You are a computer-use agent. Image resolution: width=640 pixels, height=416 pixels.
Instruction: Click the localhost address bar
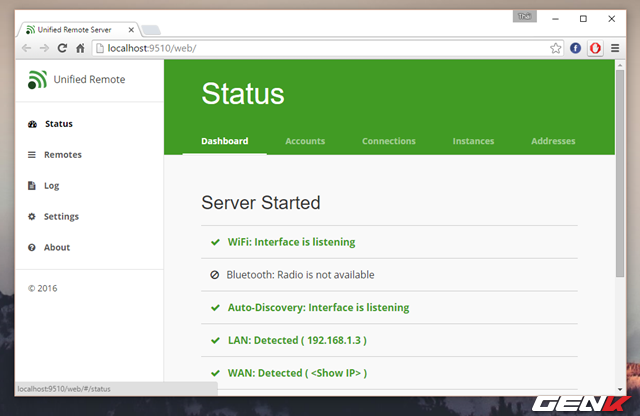coord(322,48)
